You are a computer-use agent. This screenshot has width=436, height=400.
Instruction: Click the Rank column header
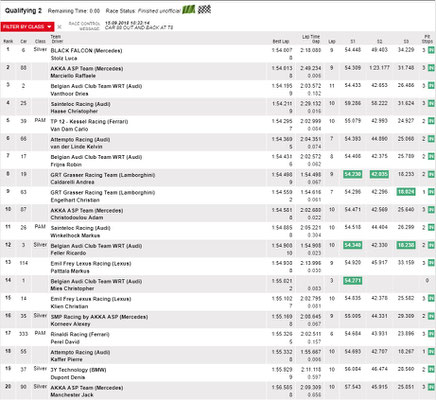[x=8, y=41]
